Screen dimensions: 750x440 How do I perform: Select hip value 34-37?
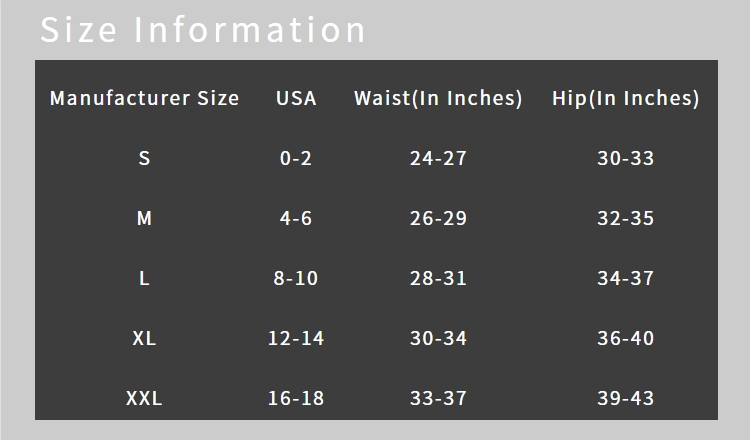(626, 278)
